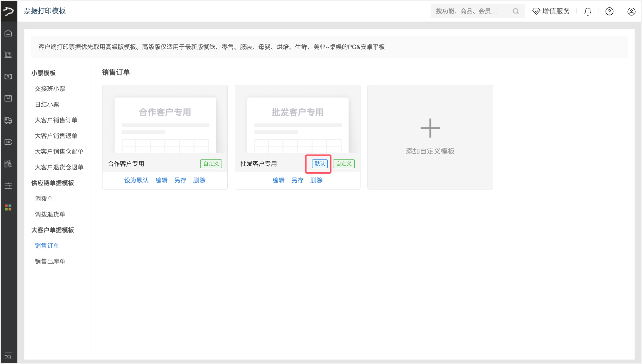Open the help question mark icon
Screen dimensions: 642x364
click(x=609, y=12)
